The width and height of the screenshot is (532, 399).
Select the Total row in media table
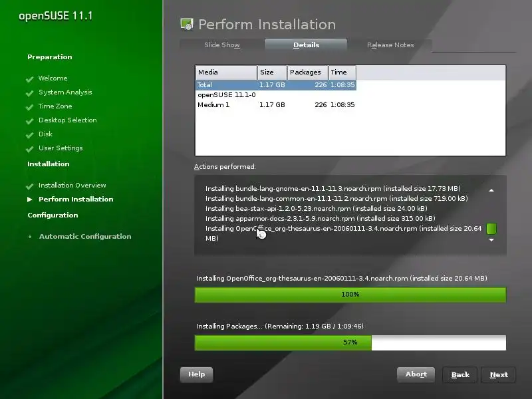[x=276, y=85]
